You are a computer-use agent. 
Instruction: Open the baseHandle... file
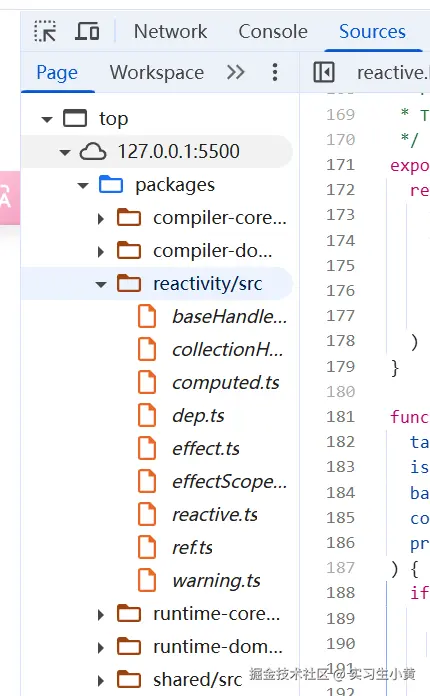pos(230,316)
